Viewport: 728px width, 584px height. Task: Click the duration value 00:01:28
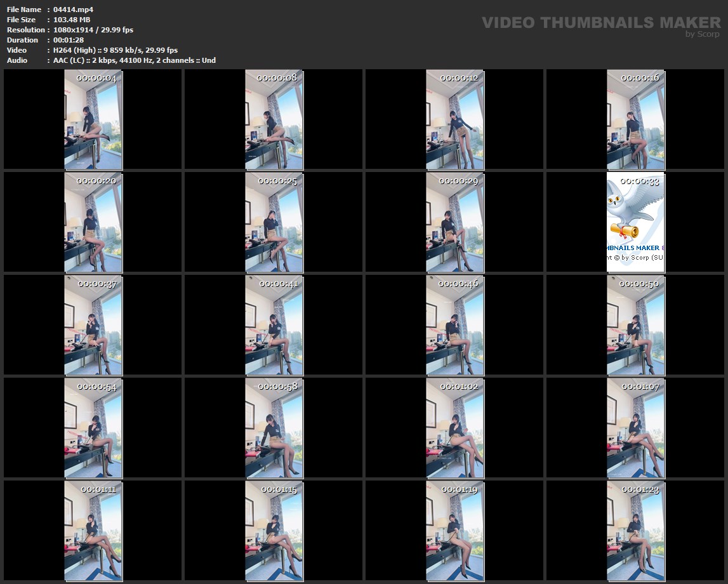pos(69,40)
